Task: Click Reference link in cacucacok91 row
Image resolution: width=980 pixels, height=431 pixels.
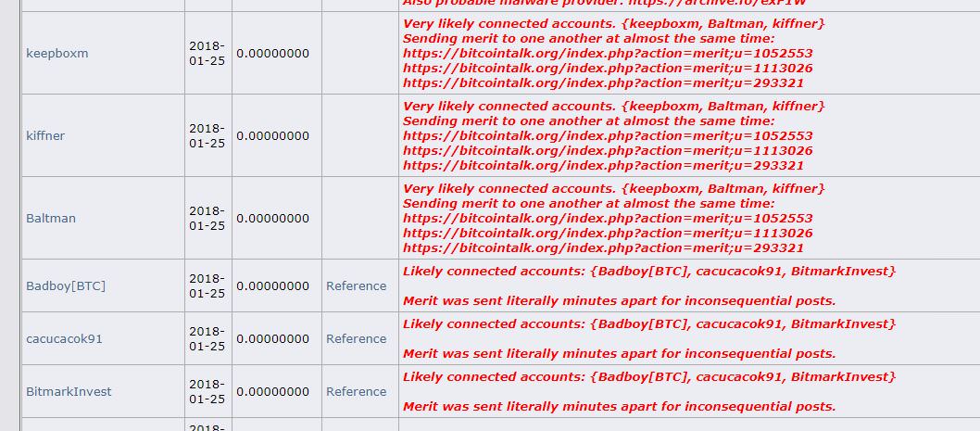Action: [357, 339]
